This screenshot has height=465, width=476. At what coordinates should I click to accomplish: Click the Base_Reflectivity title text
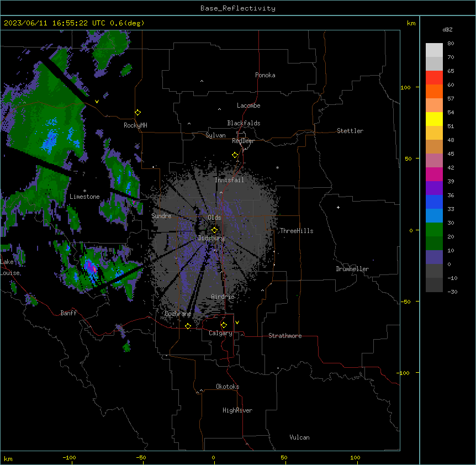238,8
